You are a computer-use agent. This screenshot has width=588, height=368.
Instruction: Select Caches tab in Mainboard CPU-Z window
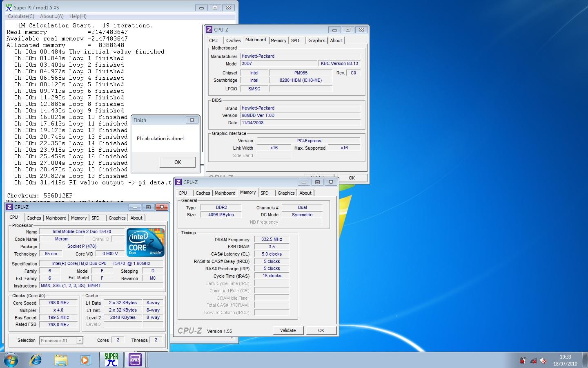coord(233,40)
